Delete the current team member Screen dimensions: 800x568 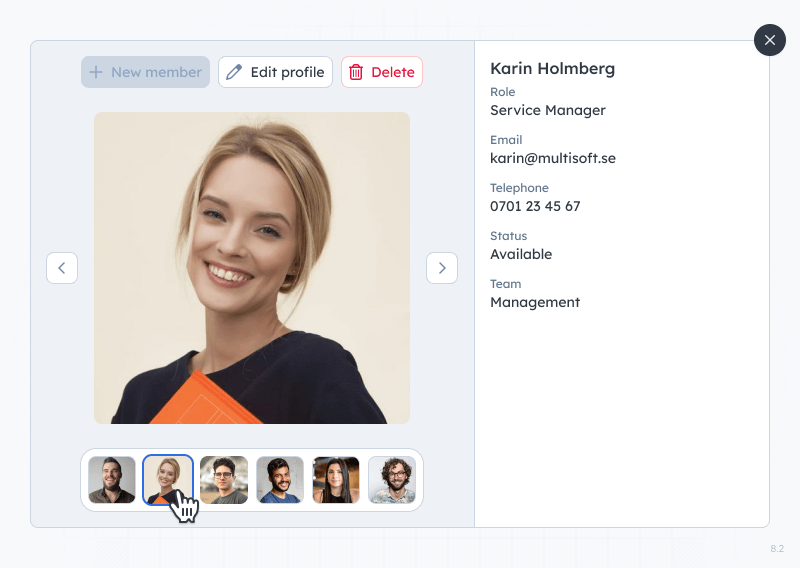click(x=382, y=72)
